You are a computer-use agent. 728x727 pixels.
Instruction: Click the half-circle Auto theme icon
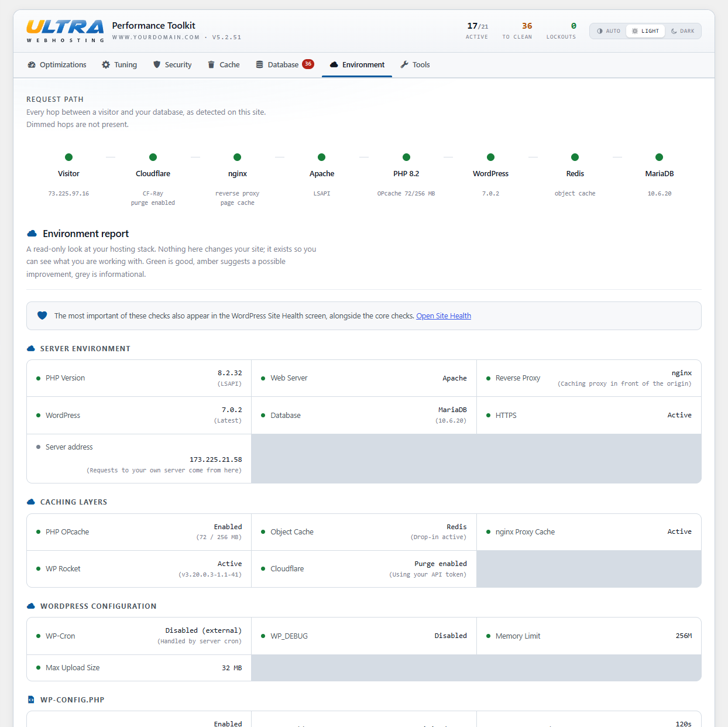[x=600, y=31]
